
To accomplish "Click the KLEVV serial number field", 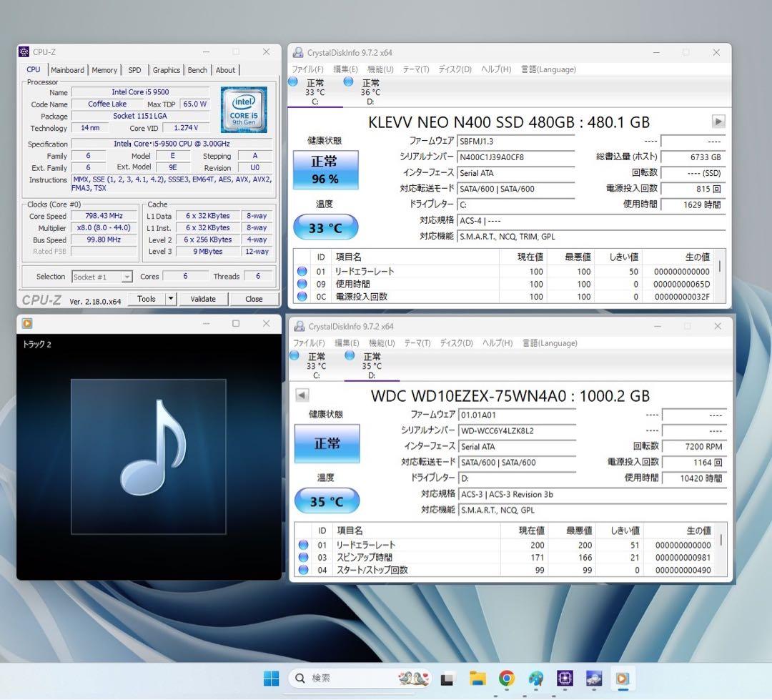I will pyautogui.click(x=515, y=157).
